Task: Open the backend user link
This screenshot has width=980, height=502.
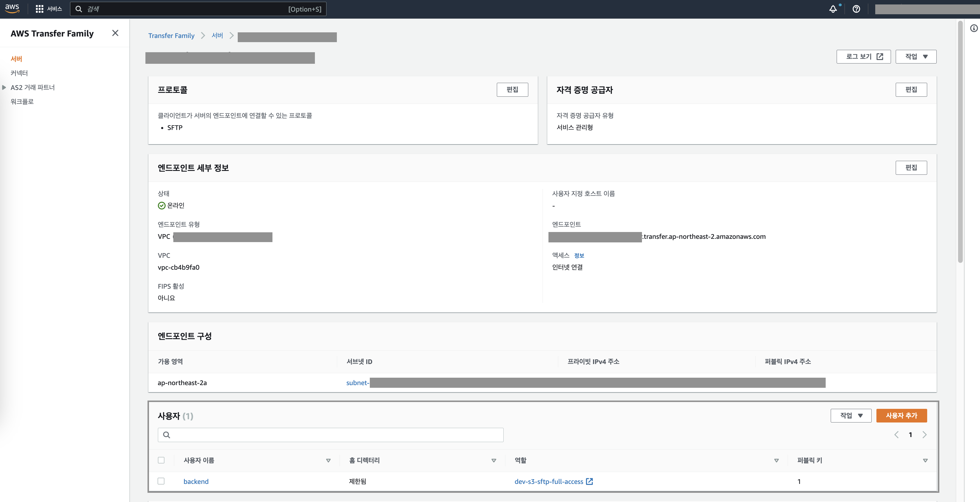Action: coord(196,482)
